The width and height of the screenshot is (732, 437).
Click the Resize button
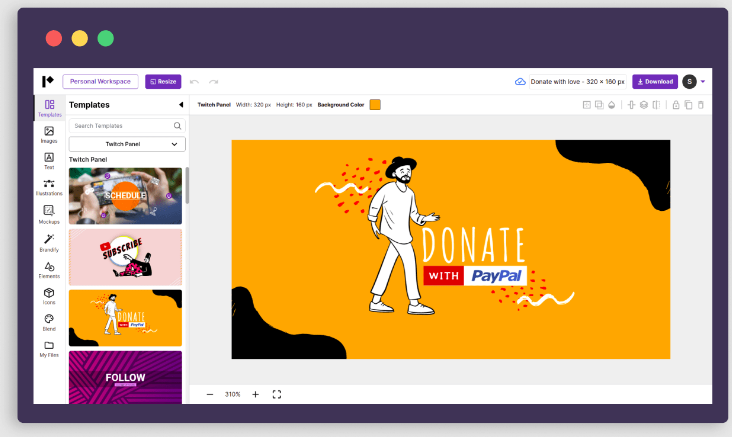pyautogui.click(x=163, y=81)
